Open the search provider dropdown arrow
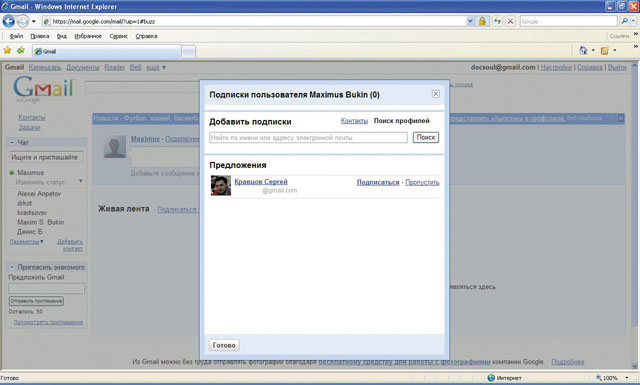The image size is (640, 385). coord(633,21)
